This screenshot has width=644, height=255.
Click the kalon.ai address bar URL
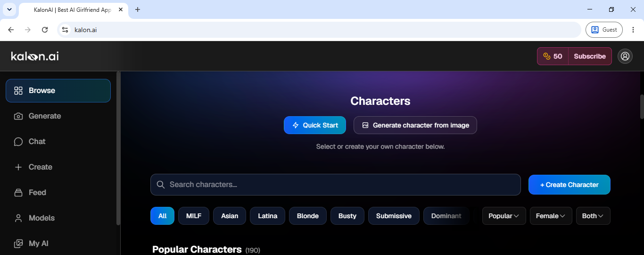(x=86, y=30)
